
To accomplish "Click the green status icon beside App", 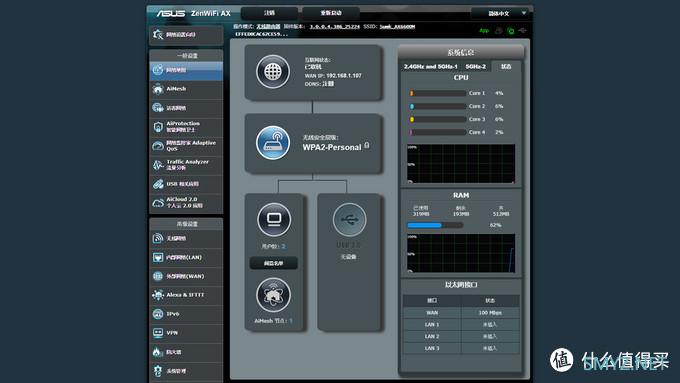I will pos(511,31).
